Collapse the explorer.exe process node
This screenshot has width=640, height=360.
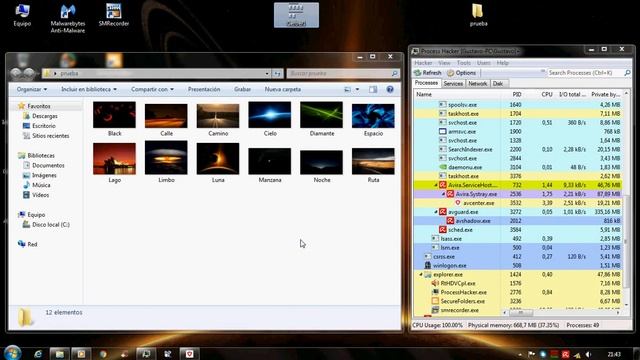click(x=420, y=275)
